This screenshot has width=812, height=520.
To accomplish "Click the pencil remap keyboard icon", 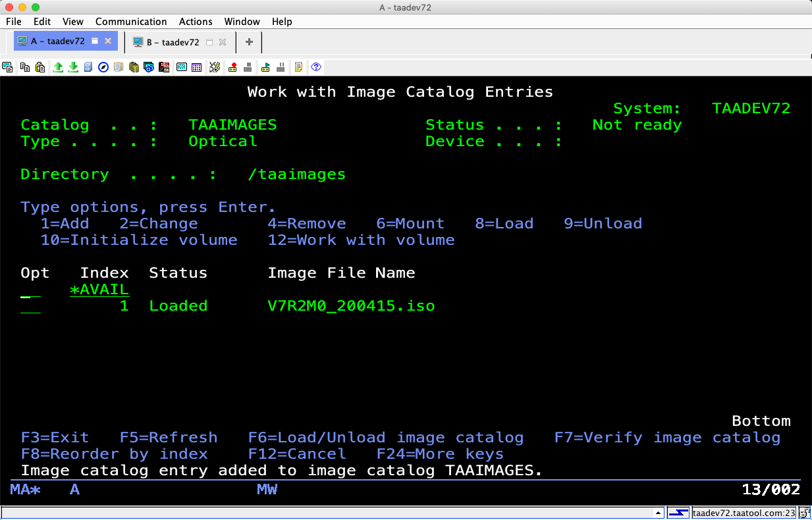I will pos(214,66).
